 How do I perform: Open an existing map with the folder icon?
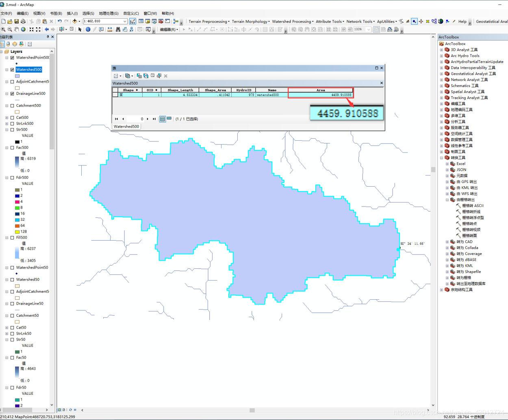click(10, 21)
